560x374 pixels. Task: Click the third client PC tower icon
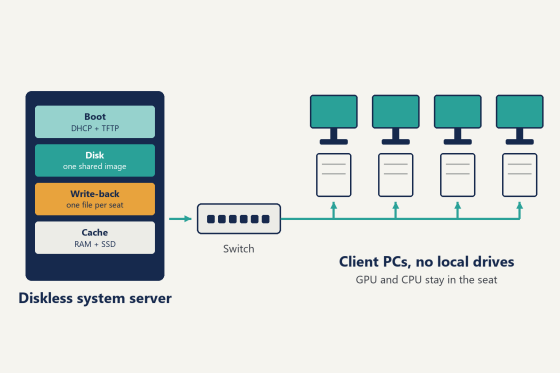pos(458,175)
